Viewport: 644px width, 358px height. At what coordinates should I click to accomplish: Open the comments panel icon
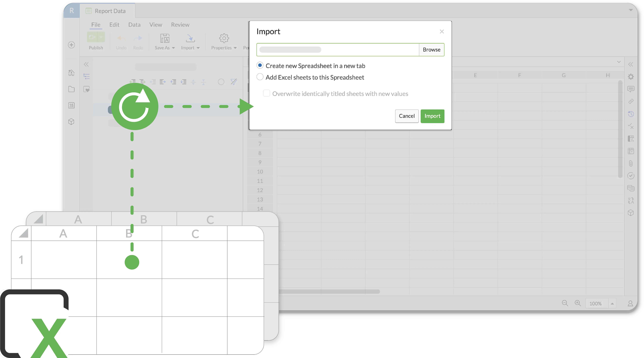(631, 89)
